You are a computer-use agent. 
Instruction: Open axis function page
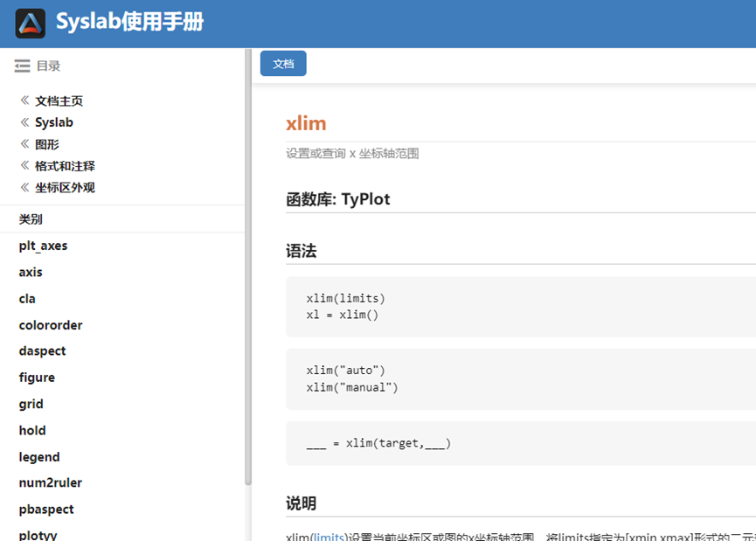tap(31, 273)
